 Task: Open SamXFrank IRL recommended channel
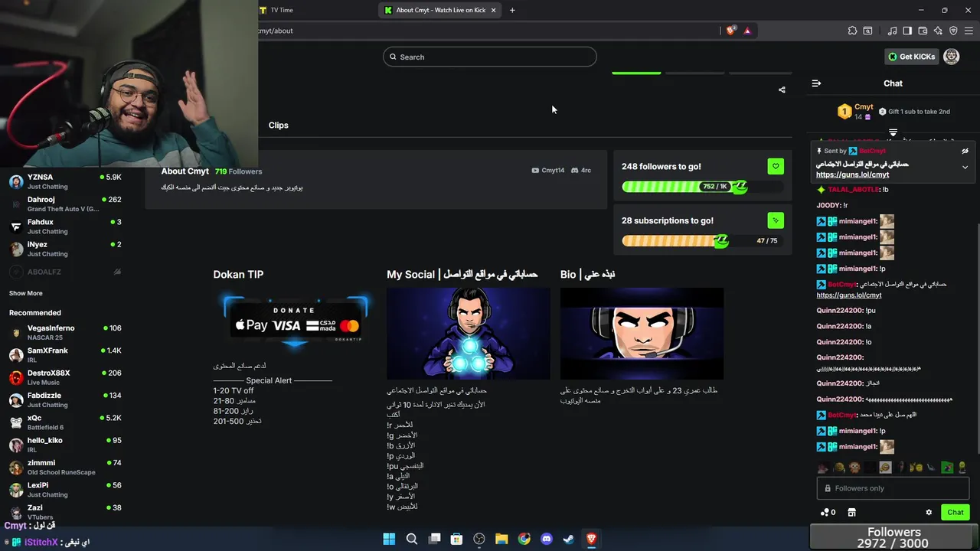click(65, 354)
